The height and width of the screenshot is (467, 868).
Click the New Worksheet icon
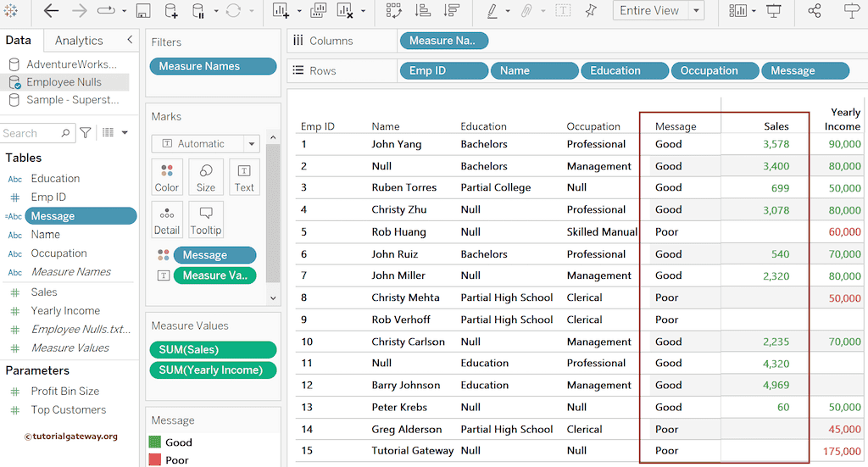click(x=281, y=10)
